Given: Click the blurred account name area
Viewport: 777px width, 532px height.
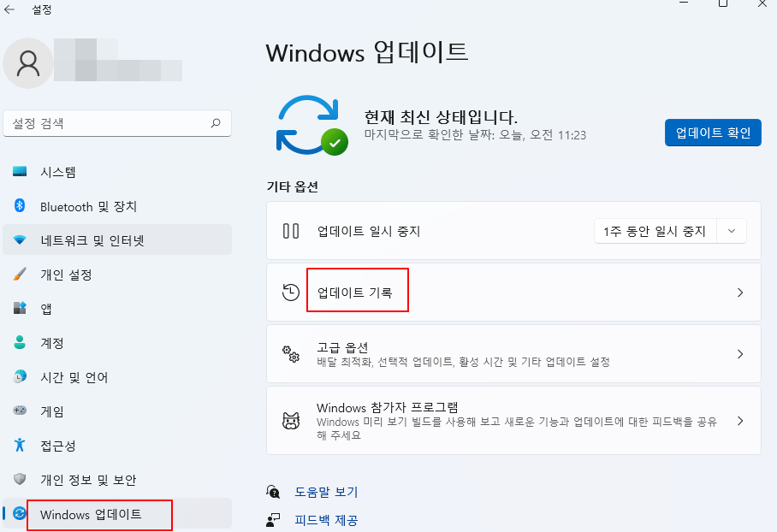Looking at the screenshot, I should 118,59.
